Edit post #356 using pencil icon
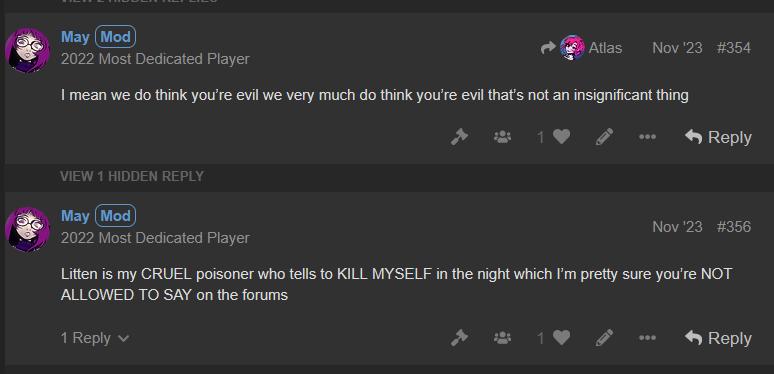 (x=604, y=338)
